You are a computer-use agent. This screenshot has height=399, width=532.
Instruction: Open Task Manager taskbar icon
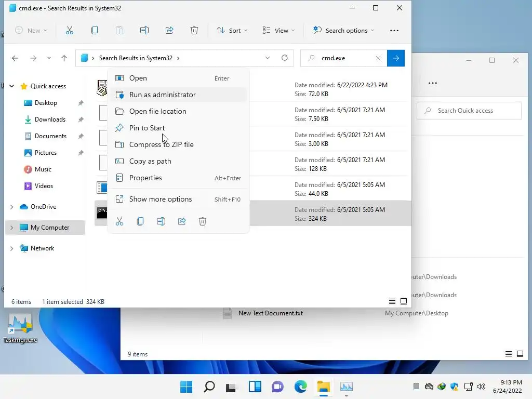tap(347, 387)
